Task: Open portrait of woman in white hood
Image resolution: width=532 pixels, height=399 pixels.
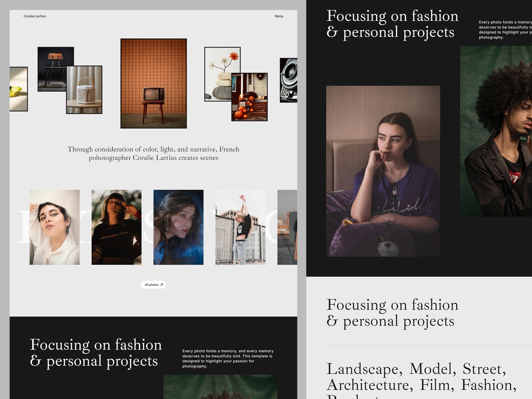Action: pyautogui.click(x=55, y=227)
